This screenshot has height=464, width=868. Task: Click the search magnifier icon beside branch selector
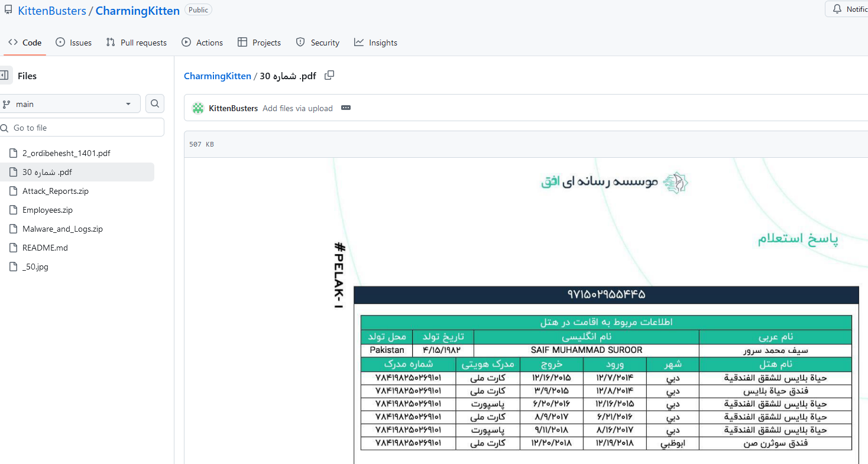coord(154,103)
